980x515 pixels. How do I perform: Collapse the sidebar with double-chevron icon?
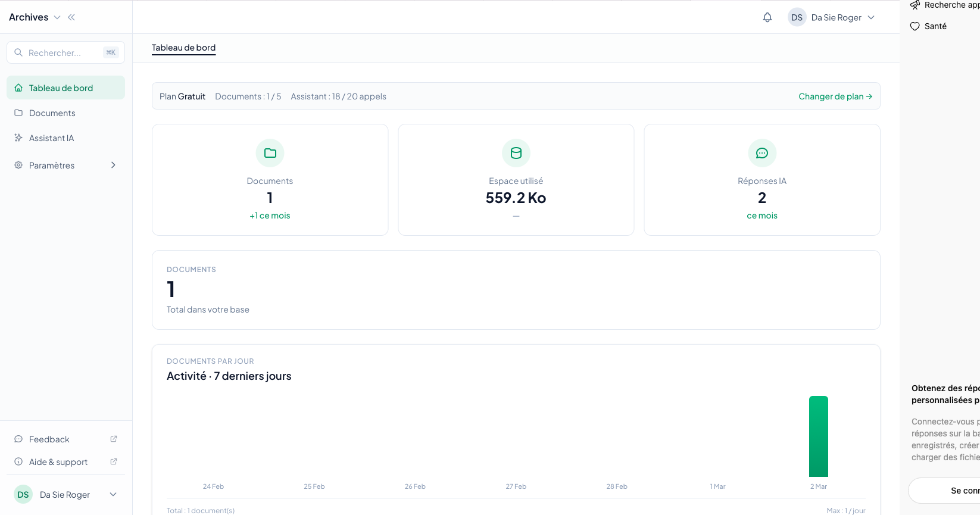(x=71, y=17)
